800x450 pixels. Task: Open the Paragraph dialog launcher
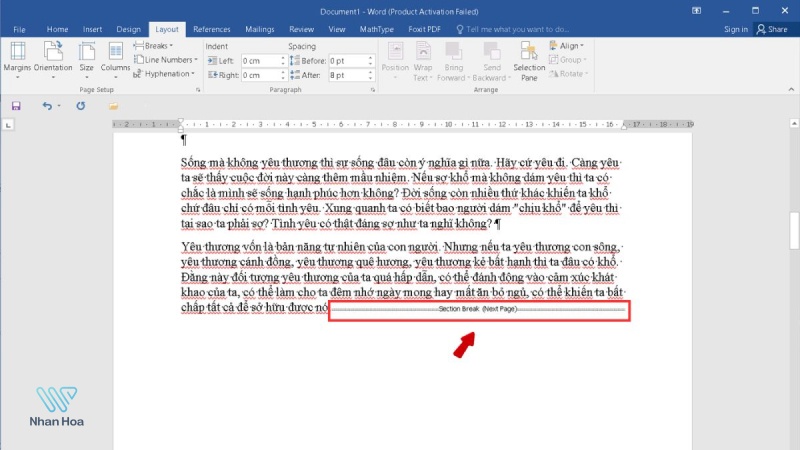[x=373, y=90]
